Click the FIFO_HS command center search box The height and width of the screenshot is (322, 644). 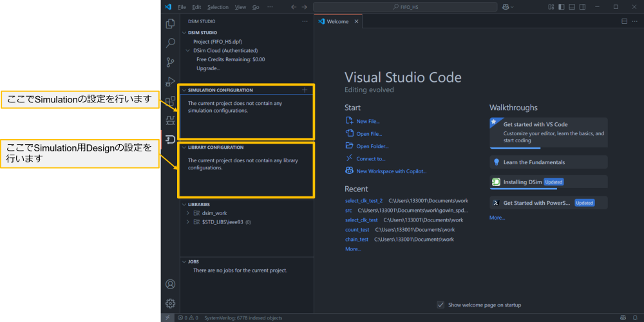point(405,7)
